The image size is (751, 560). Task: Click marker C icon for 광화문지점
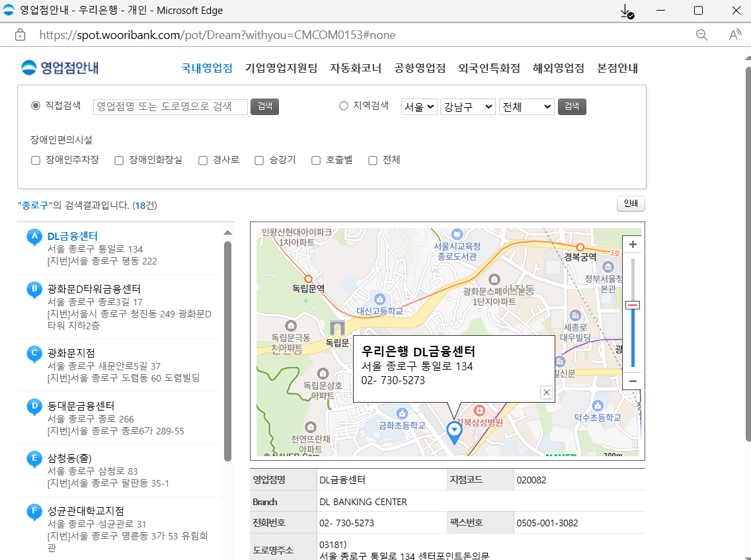click(x=34, y=354)
